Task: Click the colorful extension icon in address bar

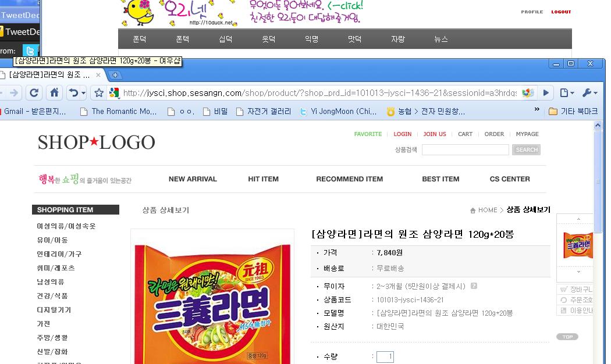Action: (x=528, y=92)
